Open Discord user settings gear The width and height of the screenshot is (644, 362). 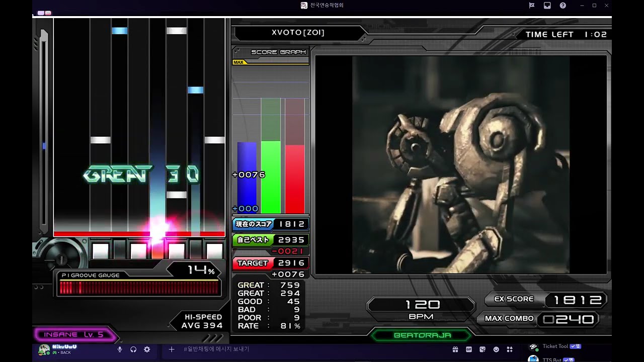[x=147, y=349]
